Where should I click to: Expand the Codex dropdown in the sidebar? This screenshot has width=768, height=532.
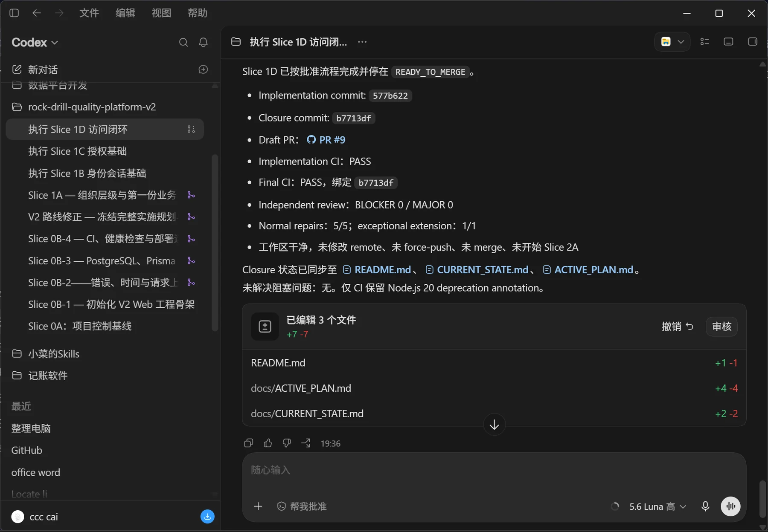point(35,42)
